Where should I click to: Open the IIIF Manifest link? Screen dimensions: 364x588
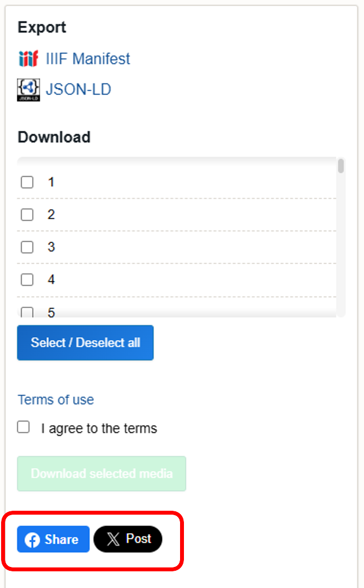point(88,58)
